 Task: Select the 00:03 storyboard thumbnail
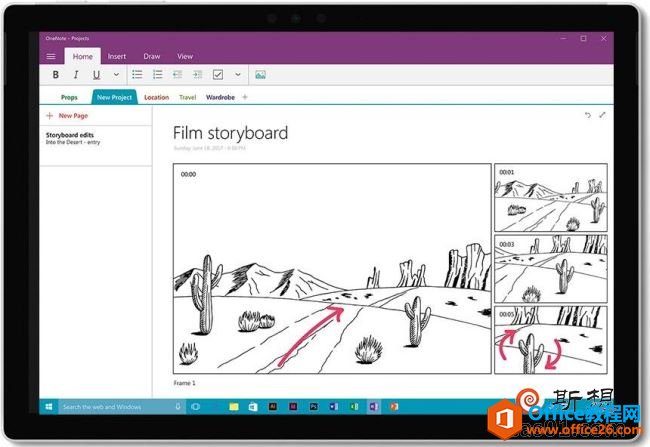551,269
